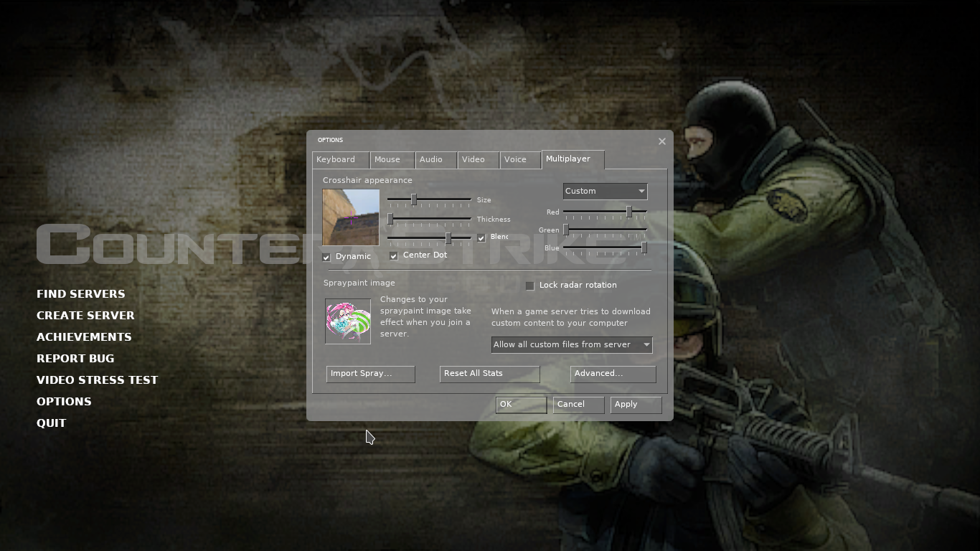980x551 pixels.
Task: Go to the Audio tab
Action: pos(435,160)
